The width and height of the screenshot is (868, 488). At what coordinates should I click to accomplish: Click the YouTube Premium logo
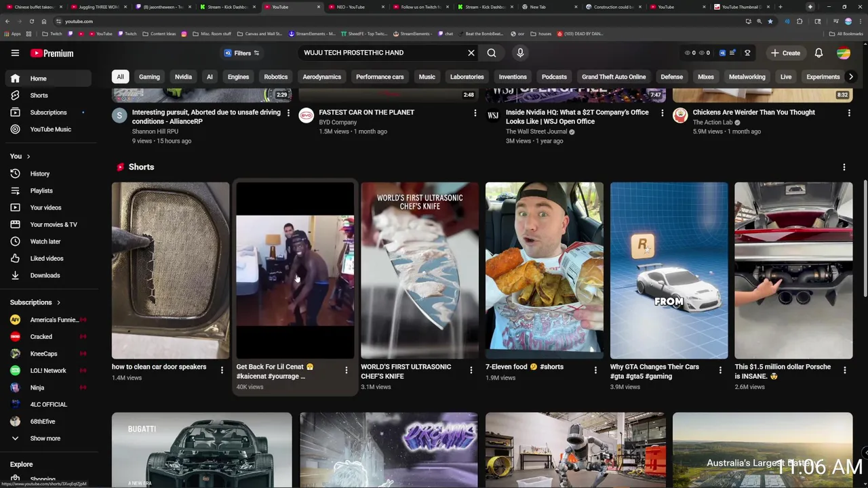tap(52, 53)
